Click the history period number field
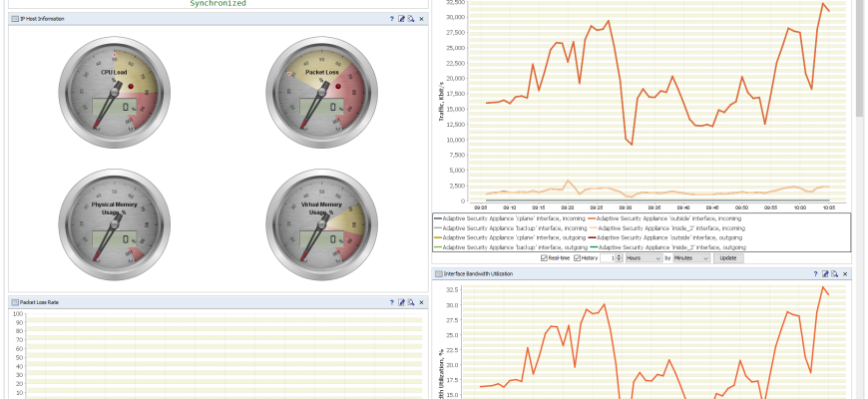This screenshot has width=868, height=399. click(608, 258)
